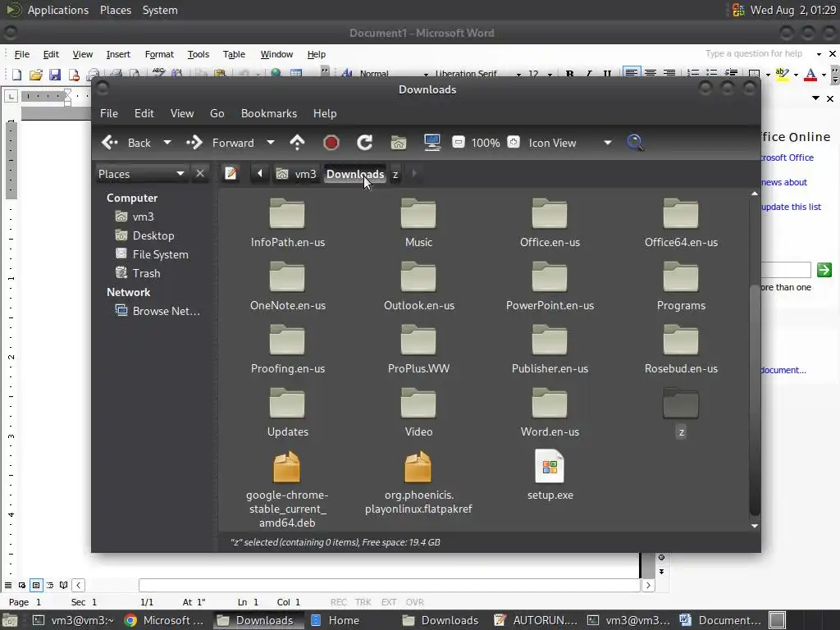Align text right in Word

[x=669, y=72]
